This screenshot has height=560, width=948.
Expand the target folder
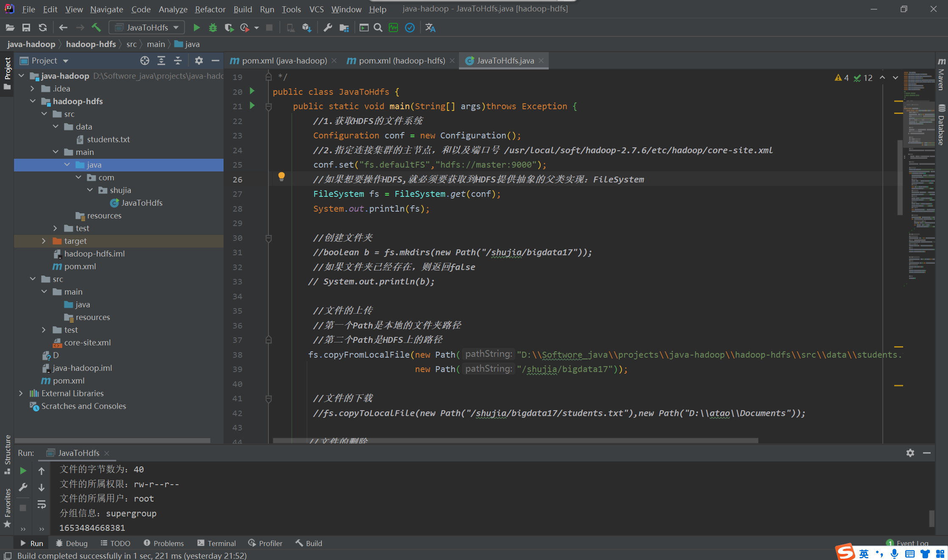[44, 241]
